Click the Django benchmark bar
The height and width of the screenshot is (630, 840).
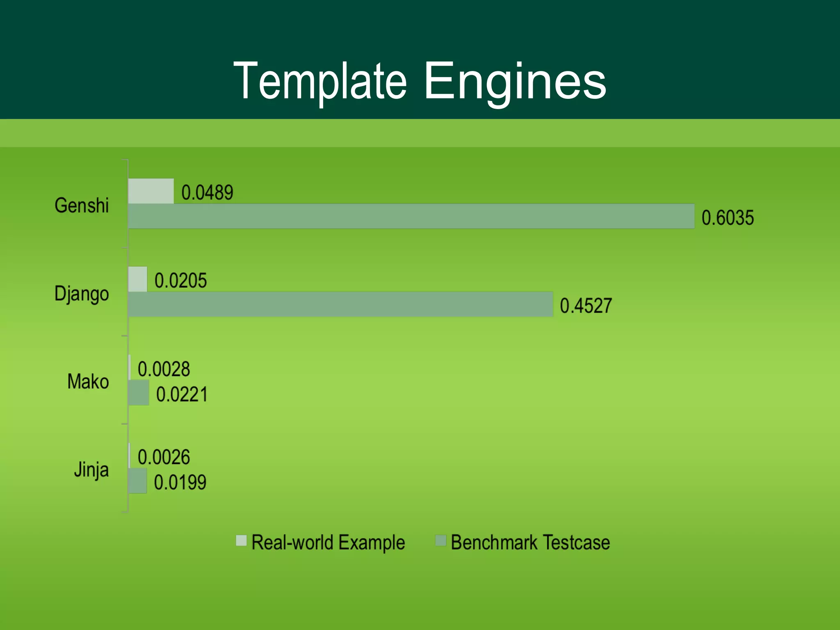point(340,304)
